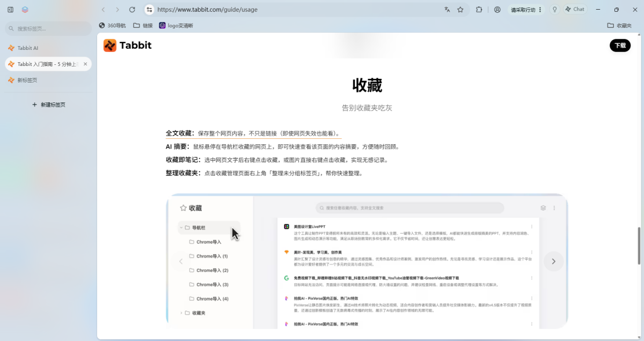The image size is (644, 341).
Task: Collapse the 导航栏 folder in tree
Action: click(x=181, y=228)
